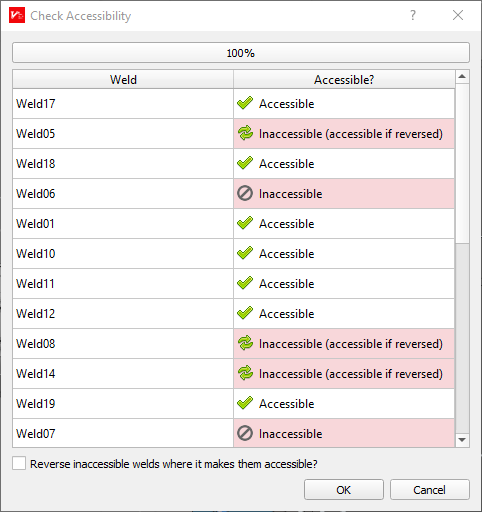The height and width of the screenshot is (512, 482).
Task: Click the vertical scrollbar thumb in the weld list
Action: [x=462, y=163]
